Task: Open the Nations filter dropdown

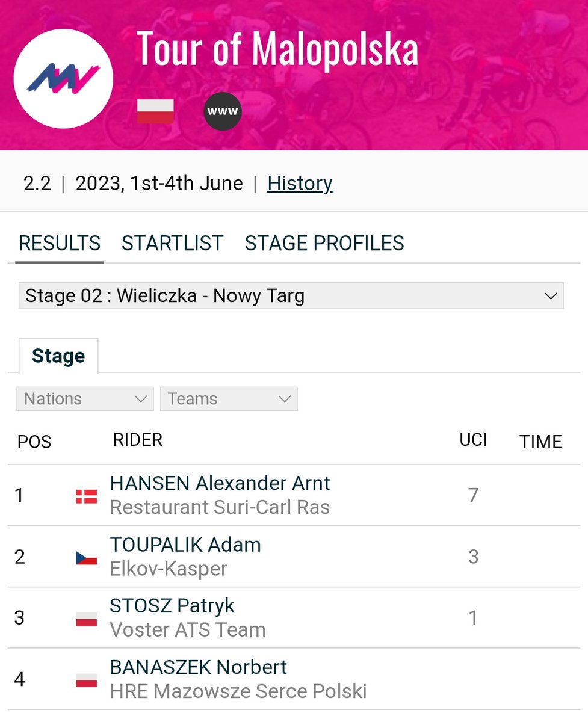Action: 85,399
